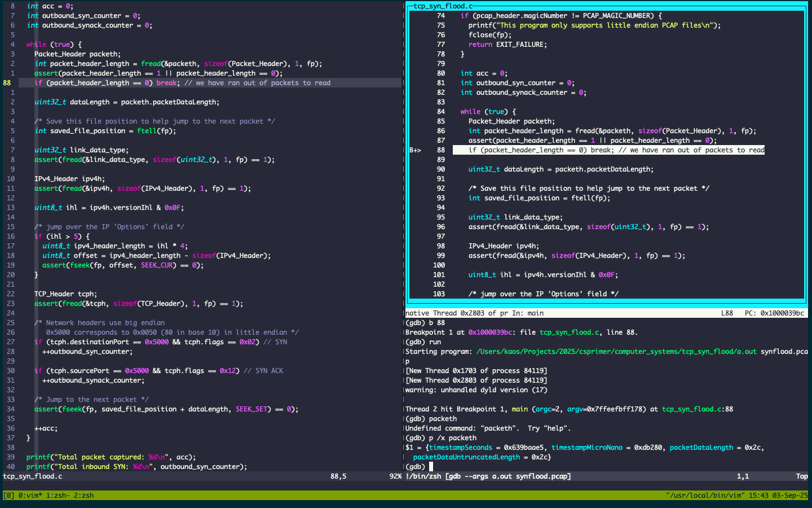812x508 pixels.
Task: Focus the empty (gdb) prompt at bottom
Action: click(431, 467)
